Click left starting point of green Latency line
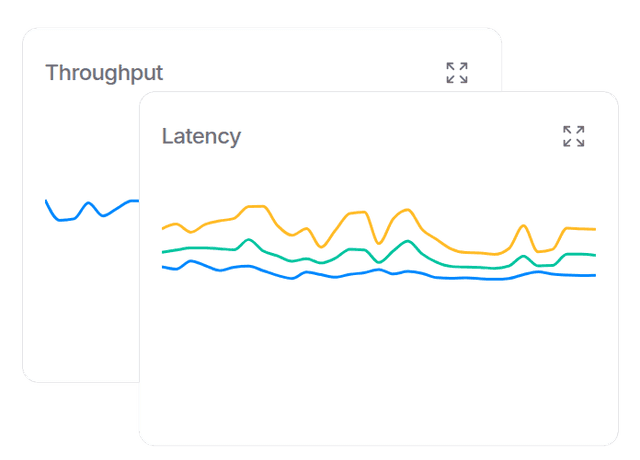This screenshot has width=640, height=460. point(163,252)
